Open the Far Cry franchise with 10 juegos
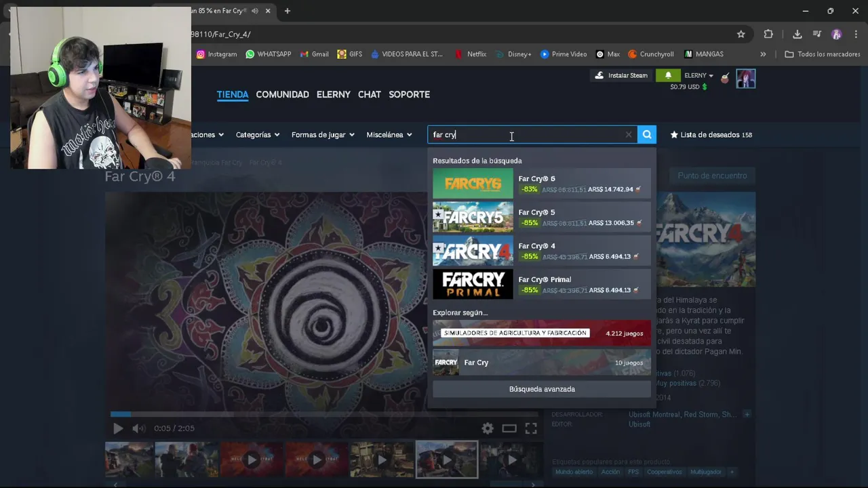This screenshot has height=488, width=868. (x=542, y=363)
